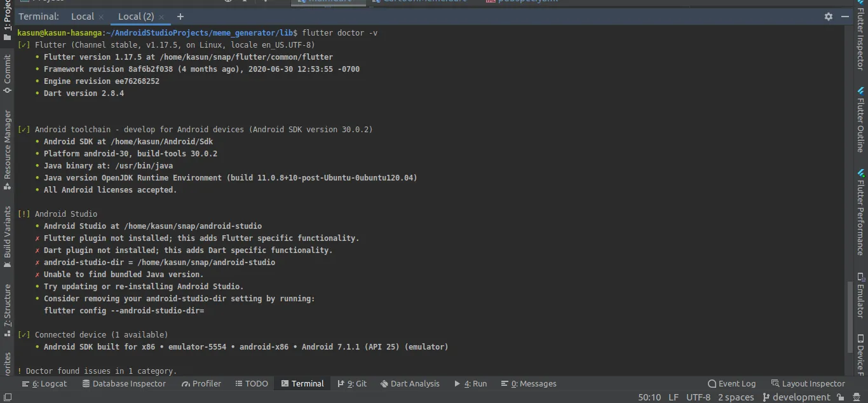Screen dimensions: 868x403
Task: Close the Local (2) terminal tab
Action: pyautogui.click(x=161, y=17)
